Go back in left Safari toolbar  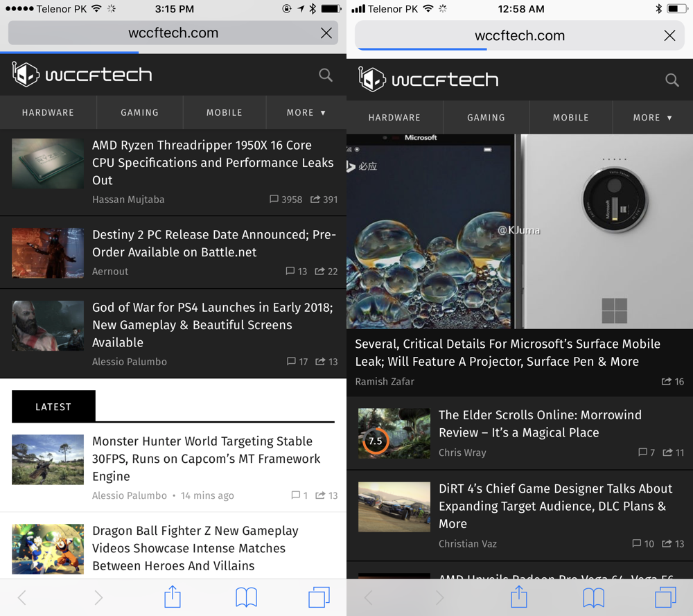tap(22, 597)
